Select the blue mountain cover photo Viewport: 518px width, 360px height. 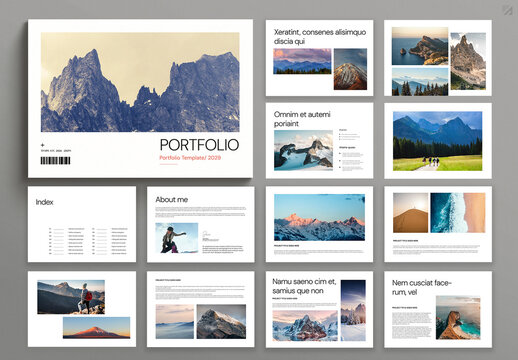click(x=140, y=82)
